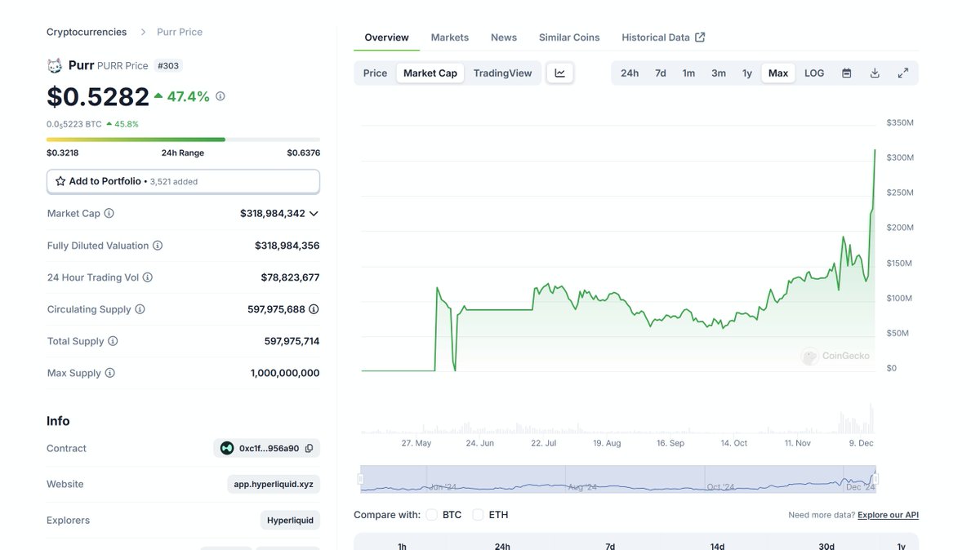Expand the Market Cap value chevron
The height and width of the screenshot is (550, 980).
coord(314,214)
